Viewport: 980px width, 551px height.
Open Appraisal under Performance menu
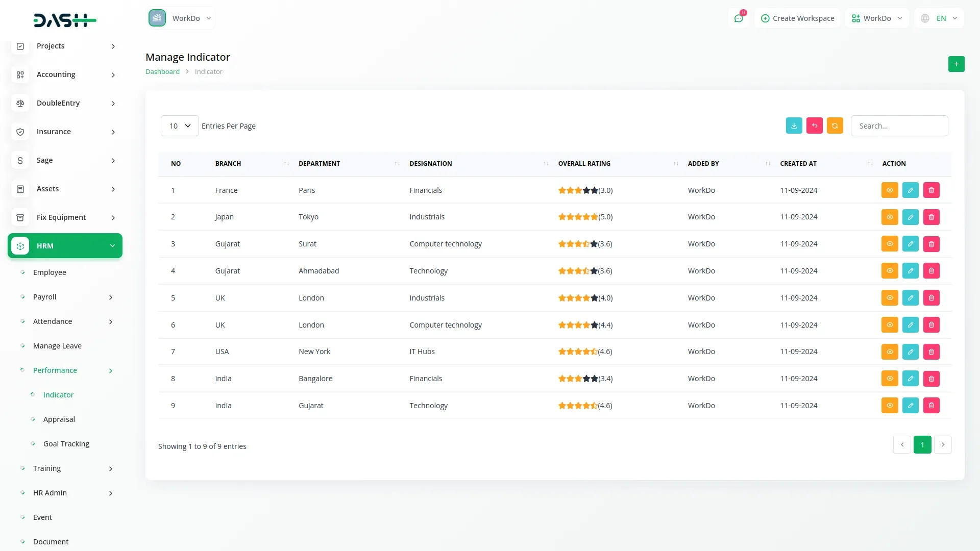coord(59,419)
